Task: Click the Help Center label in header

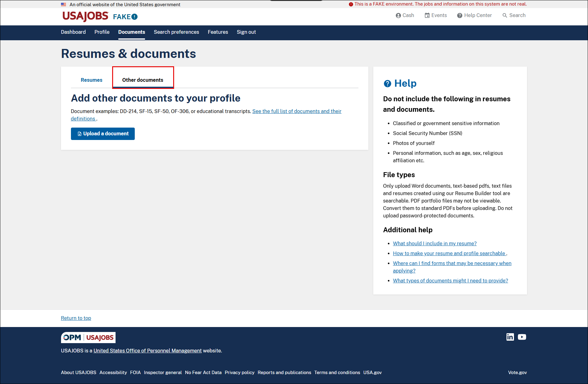Action: 478,15
